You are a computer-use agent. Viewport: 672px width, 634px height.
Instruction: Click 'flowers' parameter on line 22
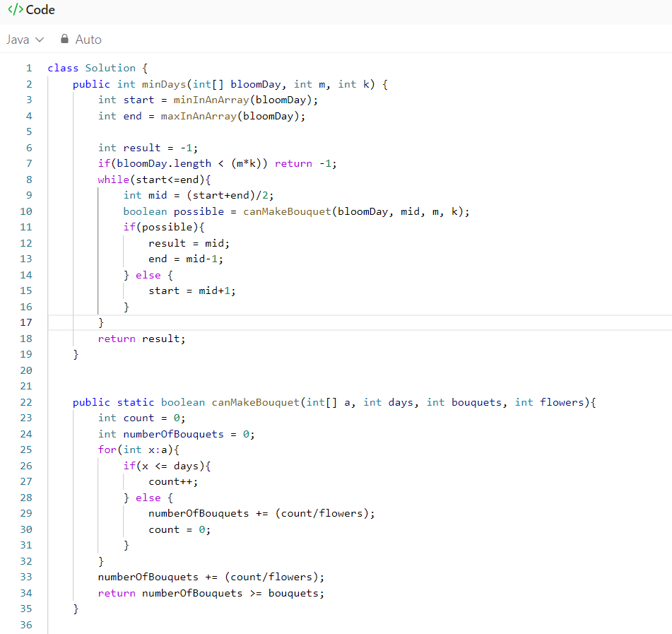tap(562, 402)
